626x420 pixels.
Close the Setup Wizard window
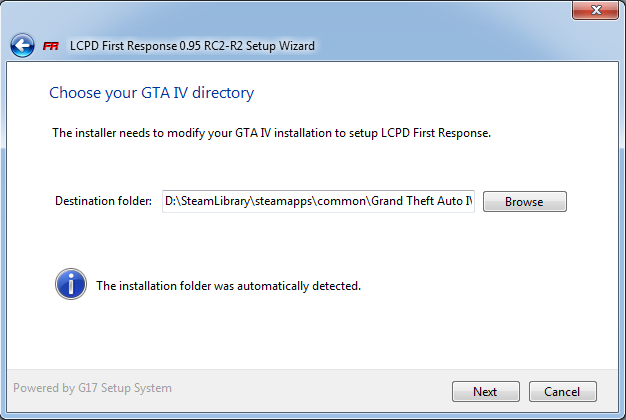pyautogui.click(x=597, y=10)
